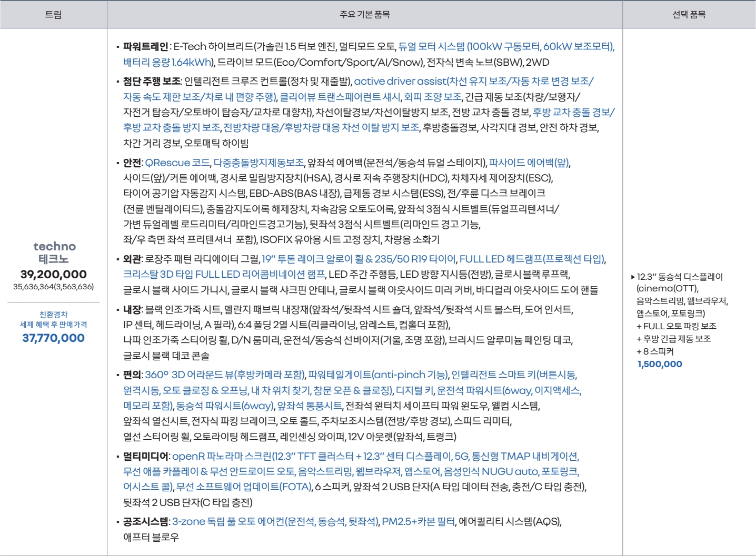Image resolution: width=756 pixels, height=556 pixels.
Task: Click the '첨단 주행 보조' section heading
Action: click(x=152, y=82)
